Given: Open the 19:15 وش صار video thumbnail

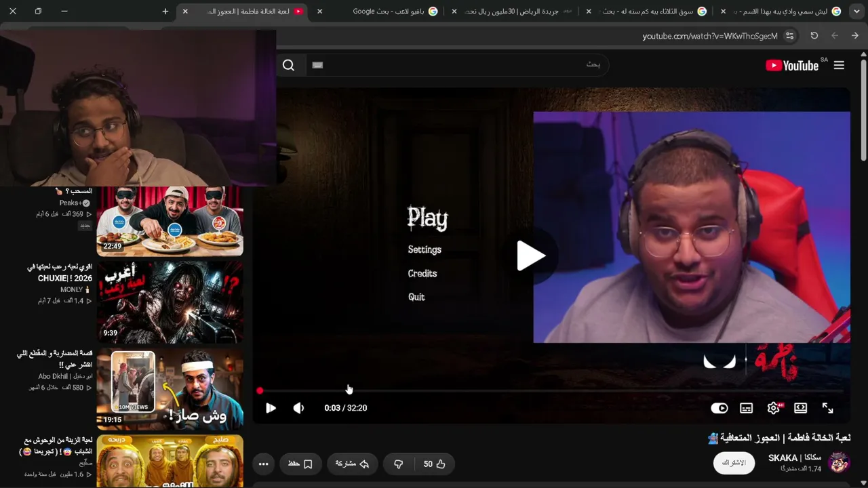Looking at the screenshot, I should click(x=170, y=389).
